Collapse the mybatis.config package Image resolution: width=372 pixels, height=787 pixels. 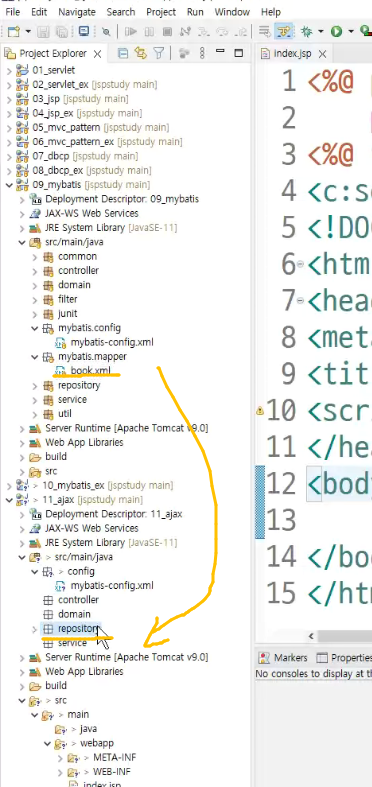point(34,328)
